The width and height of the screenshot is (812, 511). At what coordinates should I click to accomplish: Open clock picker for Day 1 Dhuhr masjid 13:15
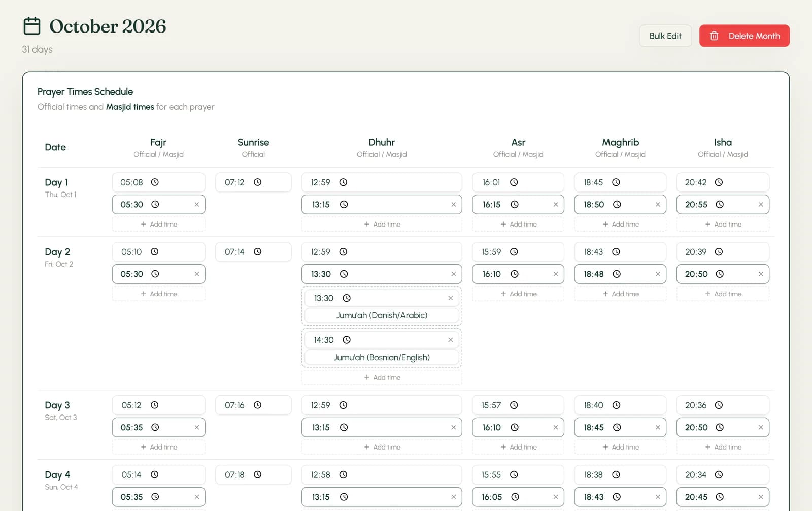[344, 205]
